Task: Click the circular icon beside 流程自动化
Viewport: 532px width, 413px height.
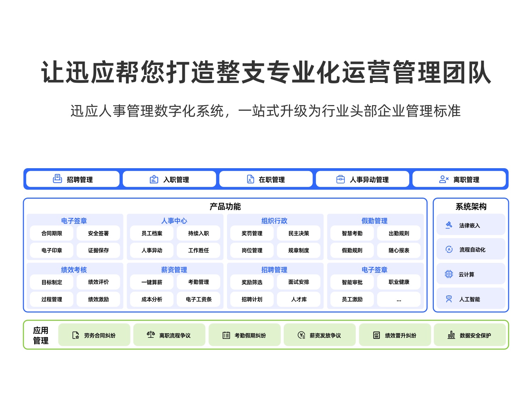Action: [449, 249]
